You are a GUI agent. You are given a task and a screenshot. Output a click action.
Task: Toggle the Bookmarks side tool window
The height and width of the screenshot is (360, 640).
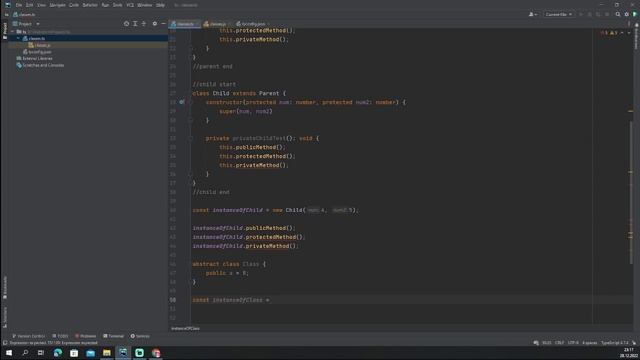point(4,287)
